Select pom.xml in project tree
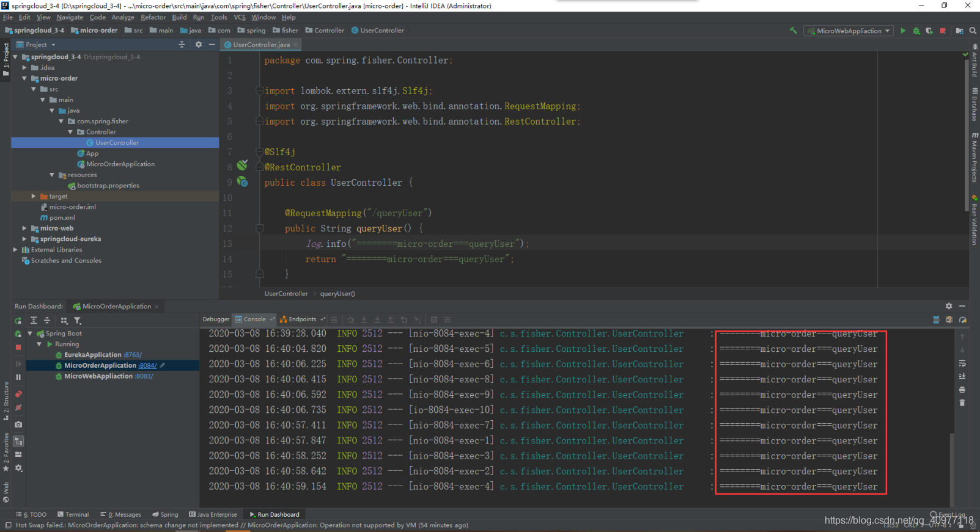 pyautogui.click(x=57, y=217)
